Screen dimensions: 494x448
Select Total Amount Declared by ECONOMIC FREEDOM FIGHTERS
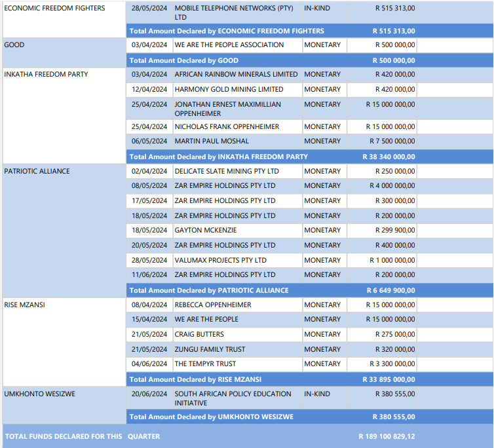pyautogui.click(x=227, y=31)
